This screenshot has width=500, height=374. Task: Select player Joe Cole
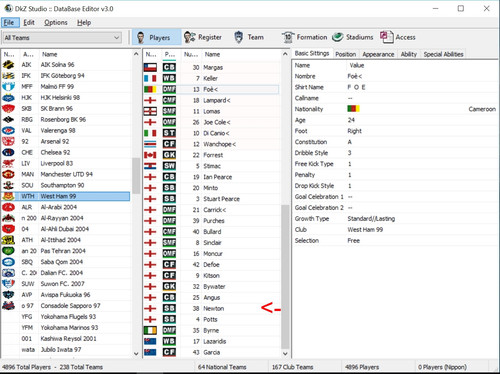point(212,122)
